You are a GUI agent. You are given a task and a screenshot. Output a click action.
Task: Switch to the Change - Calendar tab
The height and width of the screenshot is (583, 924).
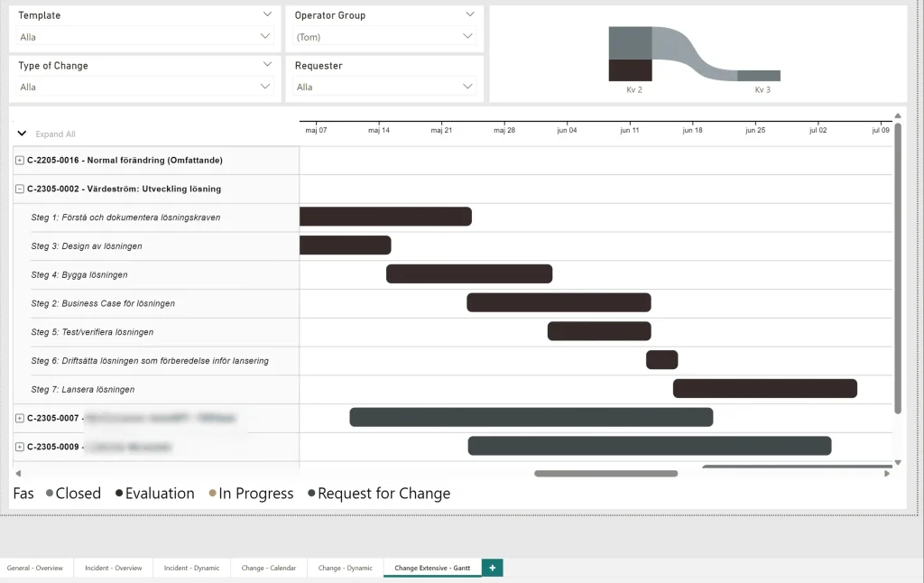(x=268, y=569)
